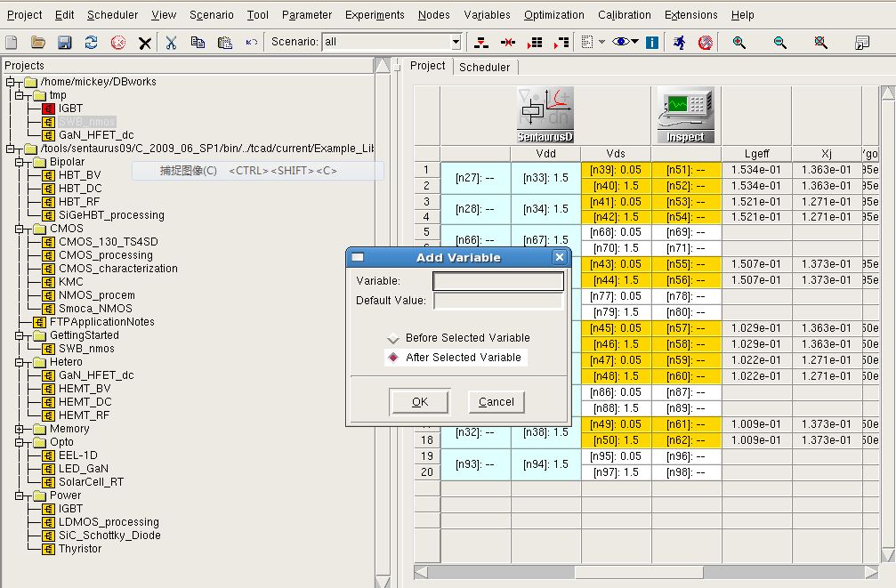Click the zoom in magnifier icon
Viewport: 896px width, 588px height.
click(739, 43)
